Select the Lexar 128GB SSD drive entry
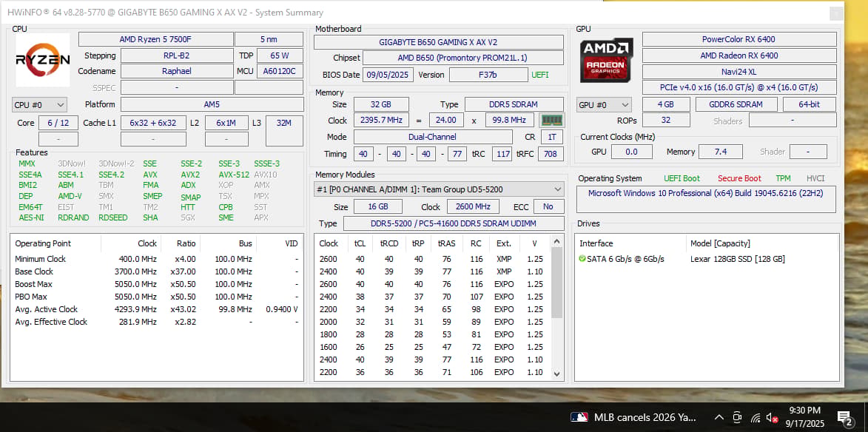 738,259
